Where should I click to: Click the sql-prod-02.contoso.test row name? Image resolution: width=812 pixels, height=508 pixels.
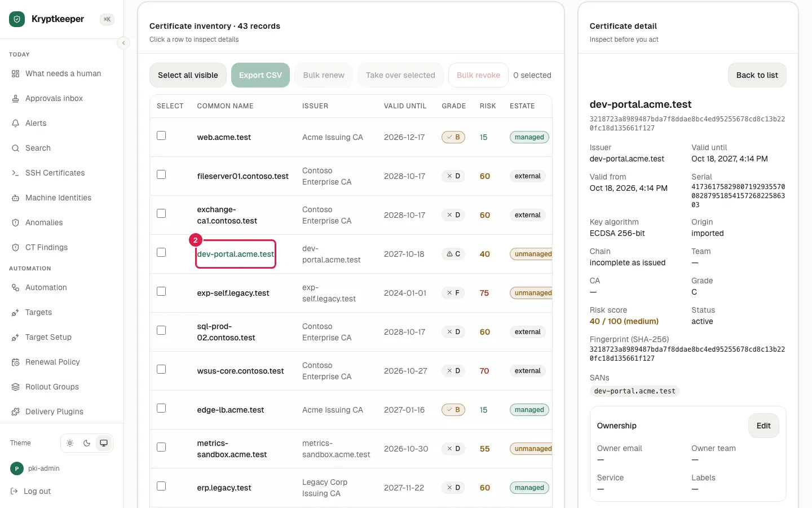[226, 332]
